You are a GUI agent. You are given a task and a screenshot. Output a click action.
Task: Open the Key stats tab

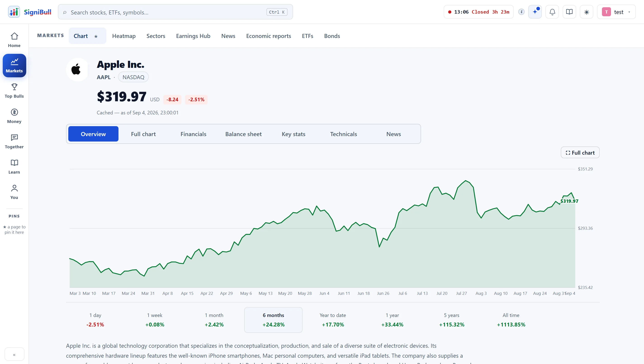pos(294,134)
